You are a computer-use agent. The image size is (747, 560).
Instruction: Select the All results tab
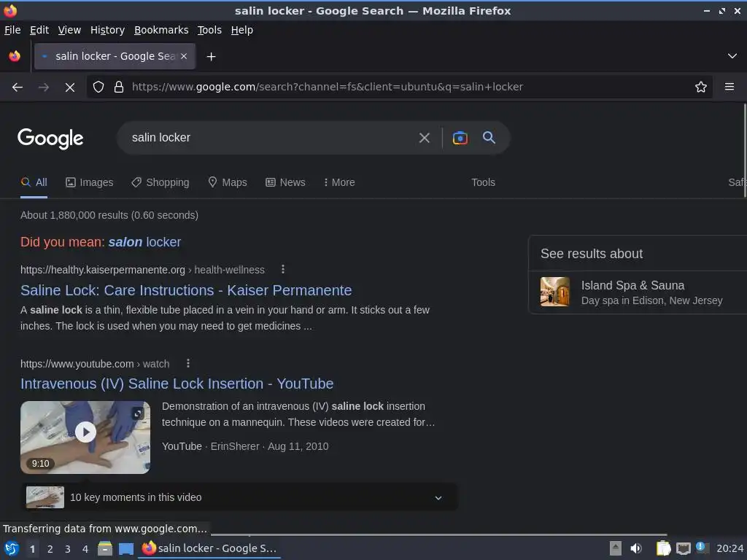pos(34,182)
